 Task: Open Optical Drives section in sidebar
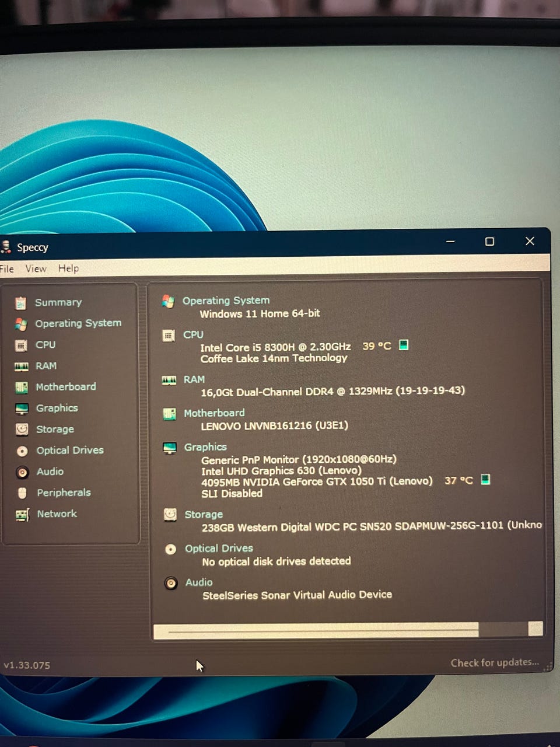(x=70, y=451)
